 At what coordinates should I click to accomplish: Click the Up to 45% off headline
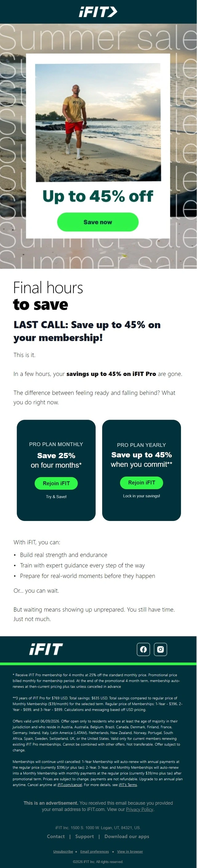point(98,196)
